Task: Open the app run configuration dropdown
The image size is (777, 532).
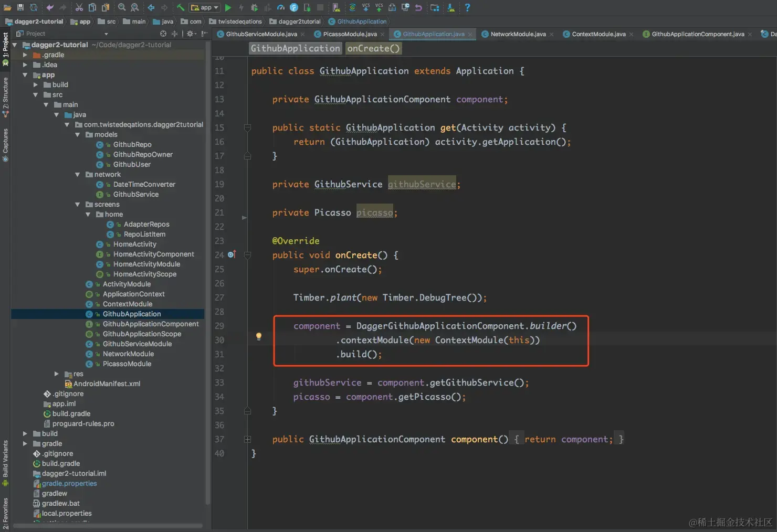Action: (205, 7)
